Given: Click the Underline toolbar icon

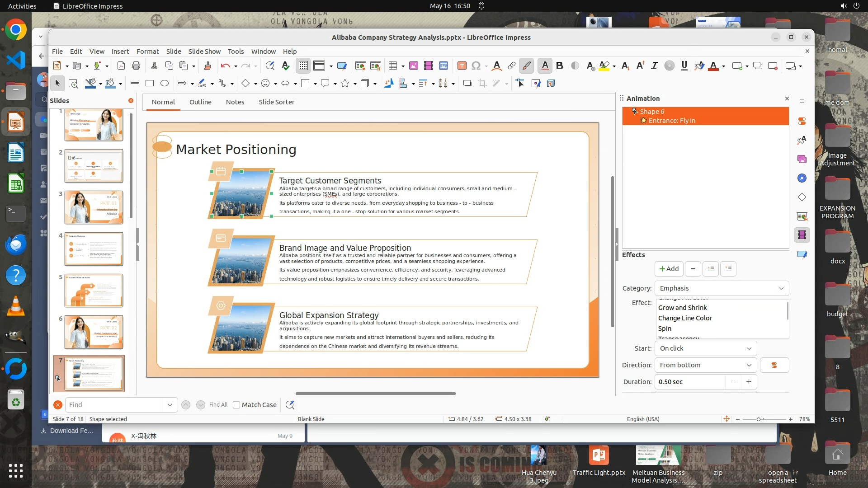Looking at the screenshot, I should click(684, 66).
